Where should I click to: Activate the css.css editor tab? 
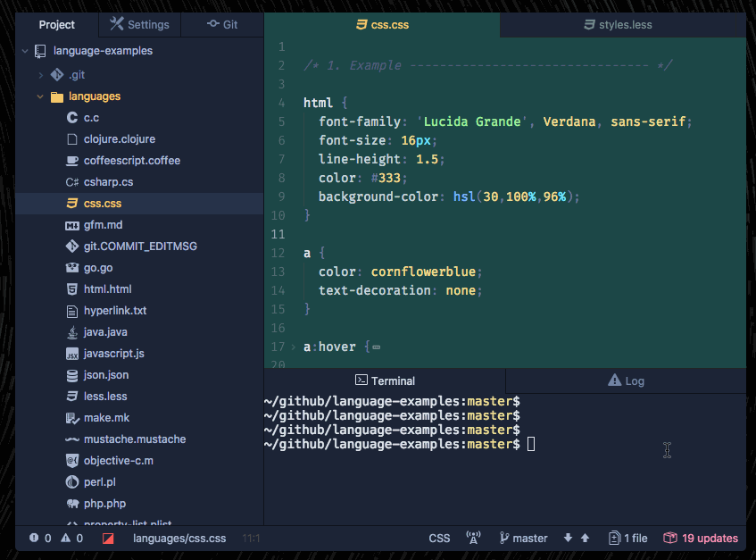tap(382, 25)
